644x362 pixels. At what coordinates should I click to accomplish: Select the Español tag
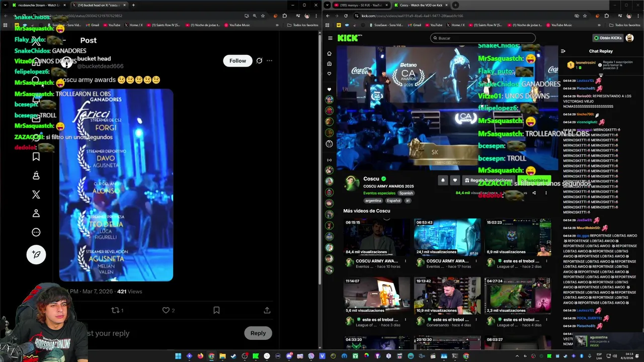[393, 201]
